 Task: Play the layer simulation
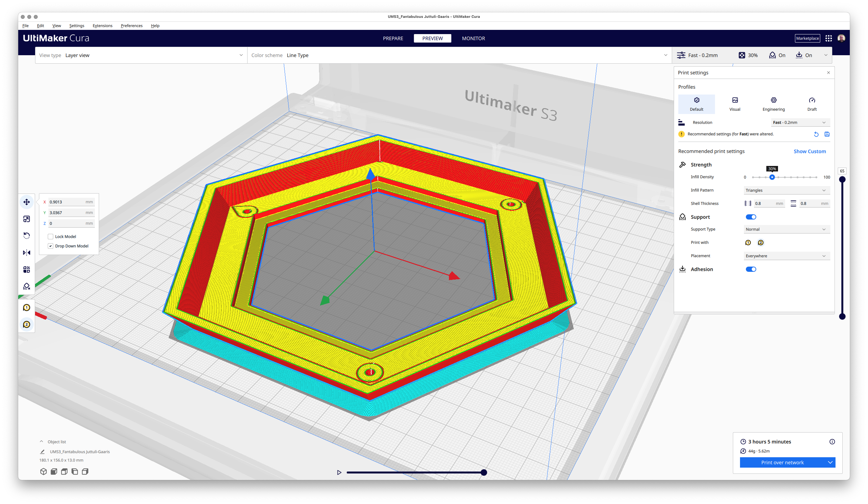point(339,473)
